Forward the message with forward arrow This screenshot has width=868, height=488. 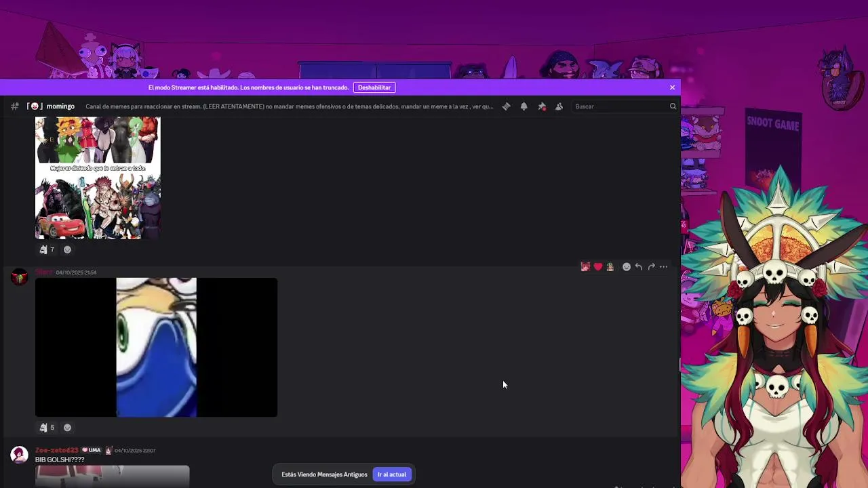[651, 267]
